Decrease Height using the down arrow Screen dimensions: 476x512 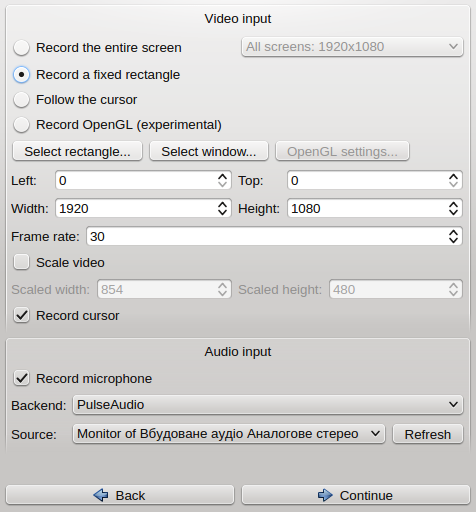453,212
